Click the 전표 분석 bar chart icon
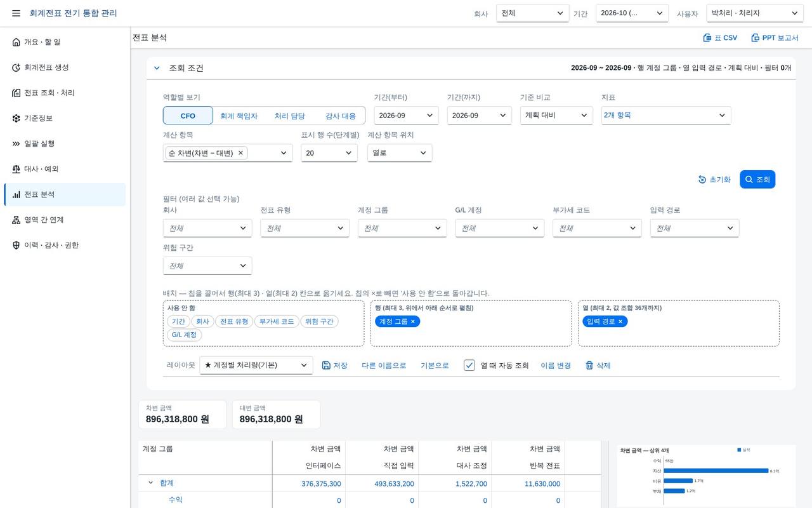Screen dimensions: 812x508 coord(16,194)
